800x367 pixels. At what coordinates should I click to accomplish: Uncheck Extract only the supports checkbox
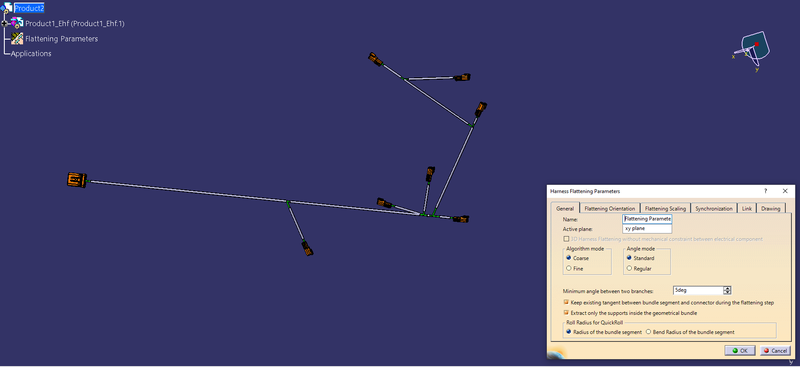(566, 313)
